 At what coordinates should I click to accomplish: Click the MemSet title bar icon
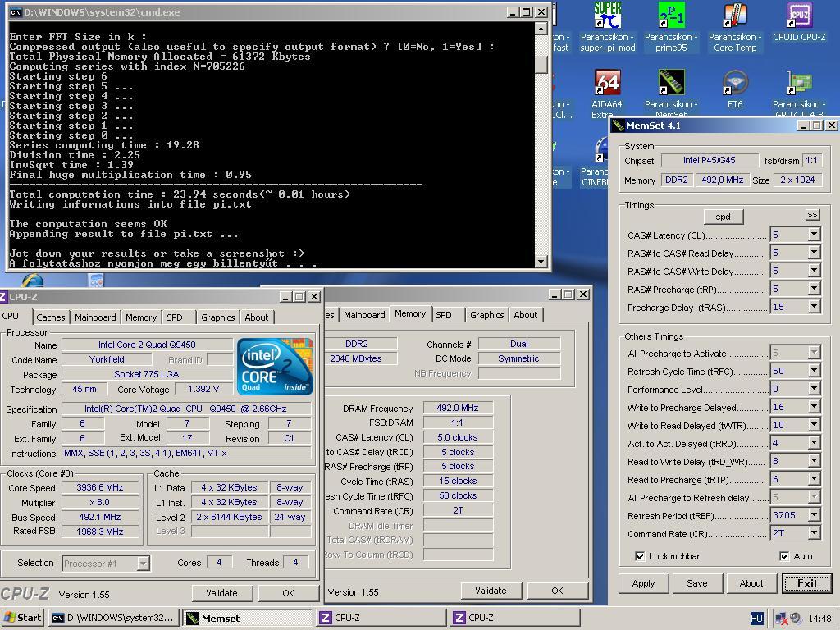coord(618,126)
